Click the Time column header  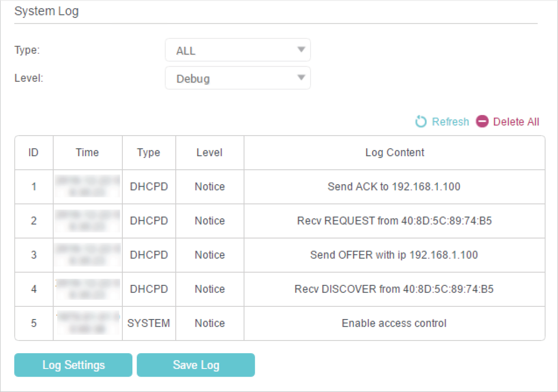click(87, 152)
